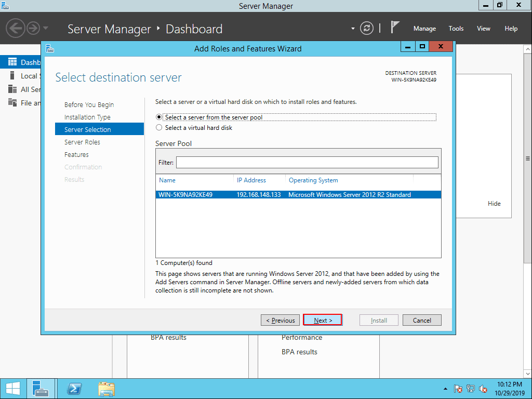The image size is (532, 399).
Task: Go to Installation Type wizard step
Action: tap(87, 117)
